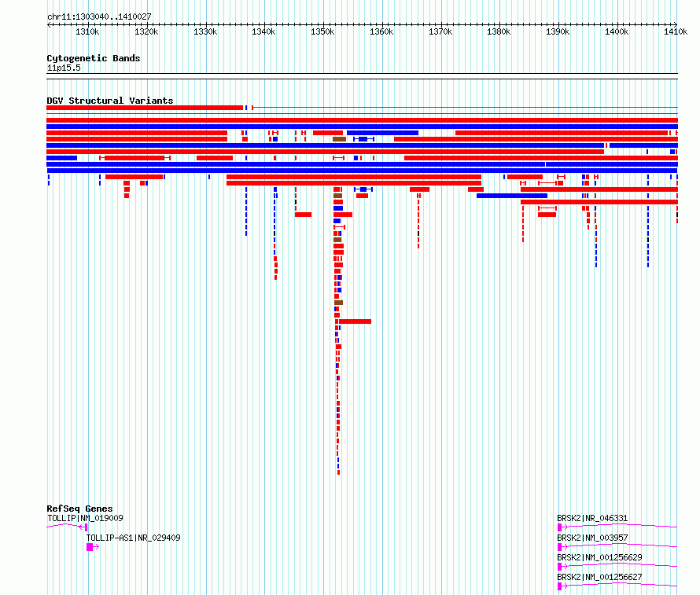
Task: Click the TOLLIP NM_019009 magenta exon glyph
Action: pyautogui.click(x=86, y=527)
